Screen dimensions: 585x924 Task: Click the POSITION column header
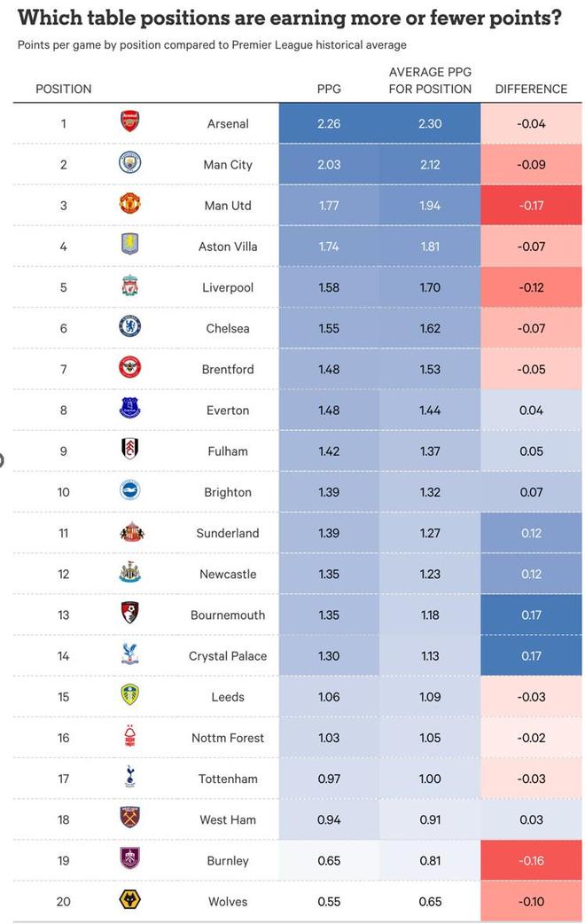[64, 89]
